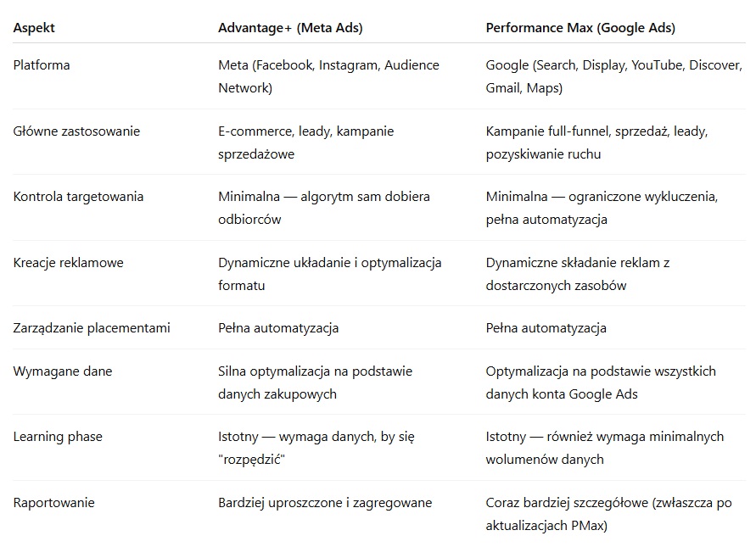
Task: Click the "Dynamiczne składanie reklam" cell
Action: [578, 274]
